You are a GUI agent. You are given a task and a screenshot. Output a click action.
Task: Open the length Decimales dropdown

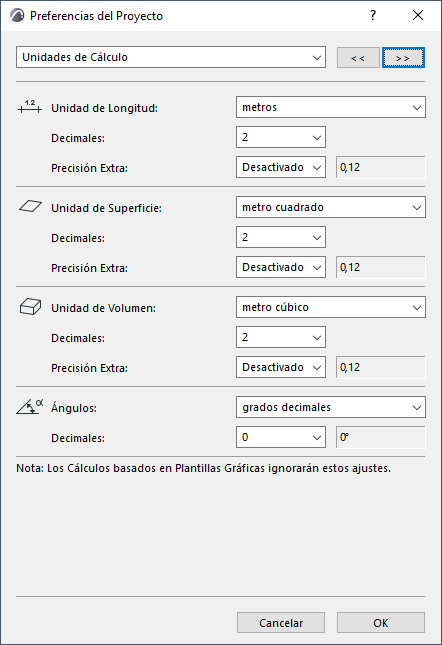click(x=281, y=137)
